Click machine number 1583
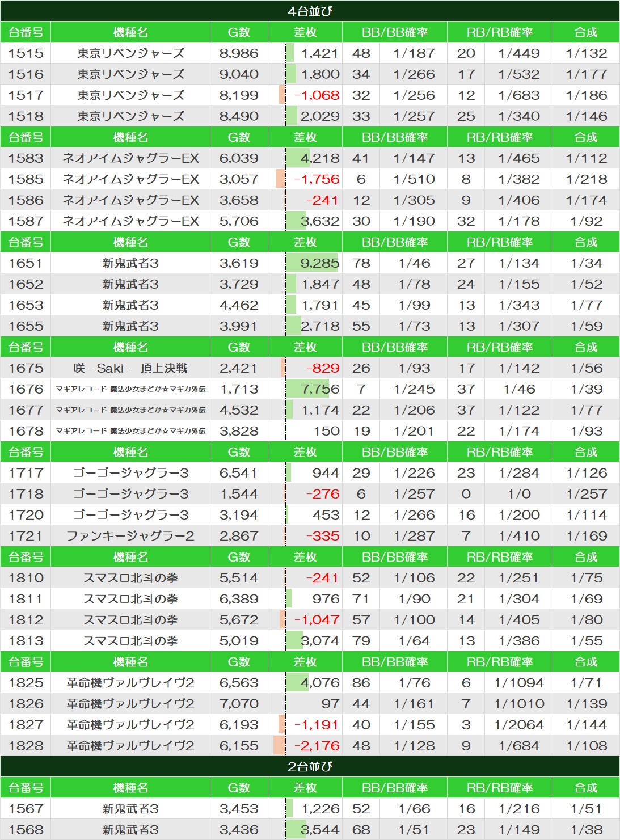 click(x=26, y=158)
